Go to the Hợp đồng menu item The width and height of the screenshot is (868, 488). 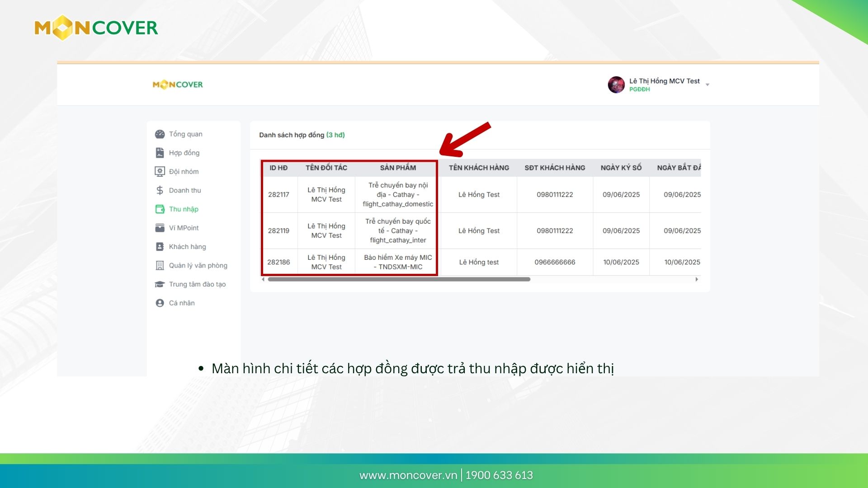pos(184,153)
